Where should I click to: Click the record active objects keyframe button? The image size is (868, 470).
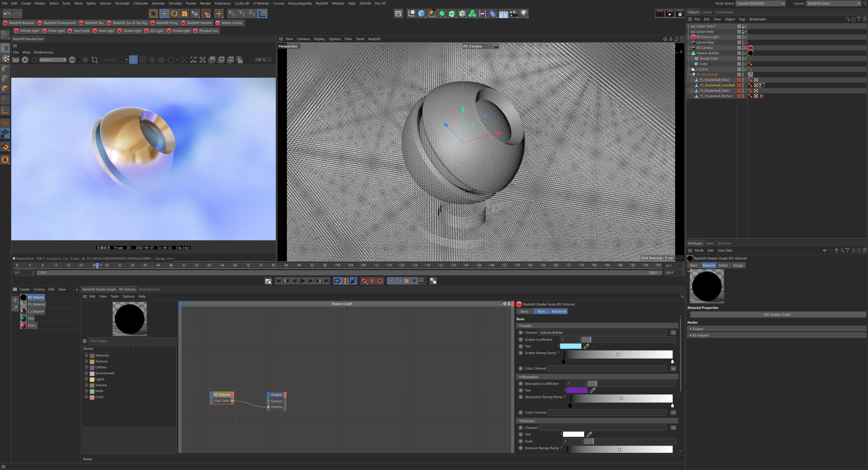364,281
